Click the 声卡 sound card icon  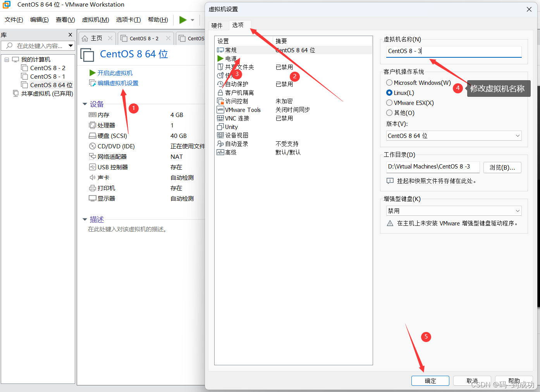[x=93, y=177]
